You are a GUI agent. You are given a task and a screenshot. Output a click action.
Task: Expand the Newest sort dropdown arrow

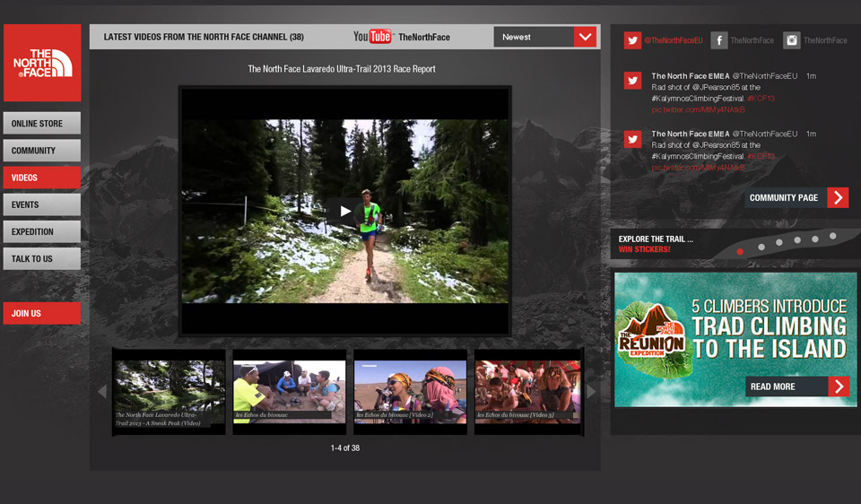pos(586,37)
